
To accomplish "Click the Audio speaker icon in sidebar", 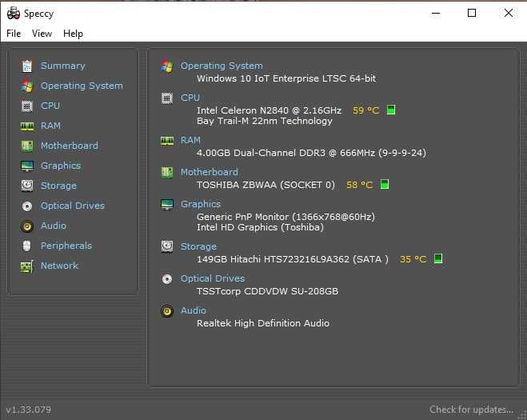I will tap(27, 226).
